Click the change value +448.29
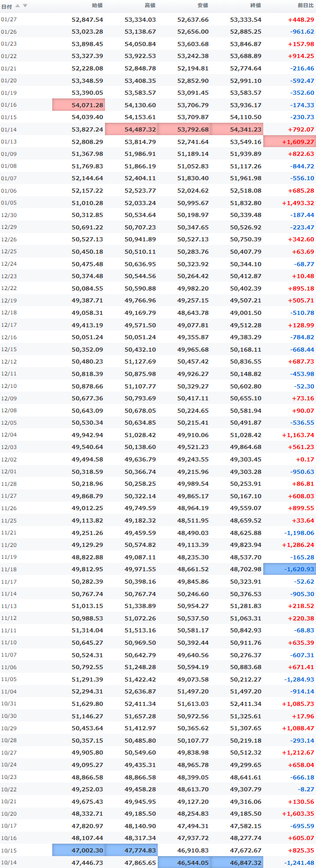Screen dimensions: 316x868 pos(301,20)
